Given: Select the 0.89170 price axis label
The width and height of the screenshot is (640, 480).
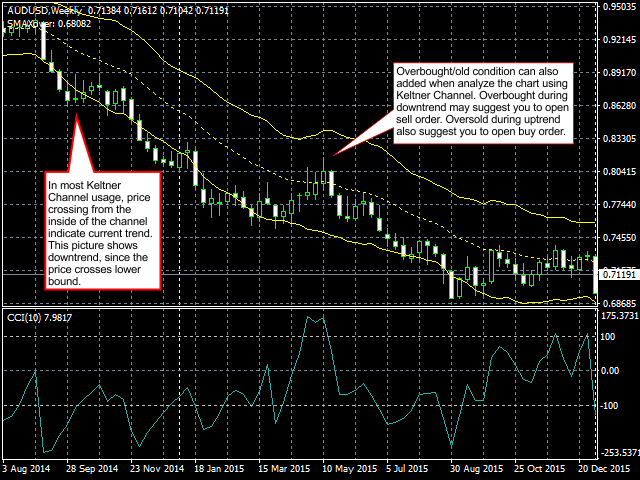Looking at the screenshot, I should [x=619, y=73].
